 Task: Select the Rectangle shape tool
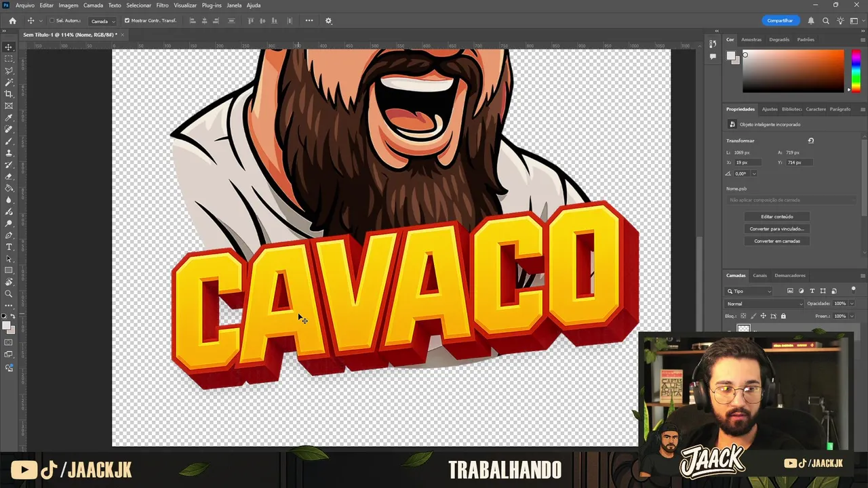click(x=9, y=270)
